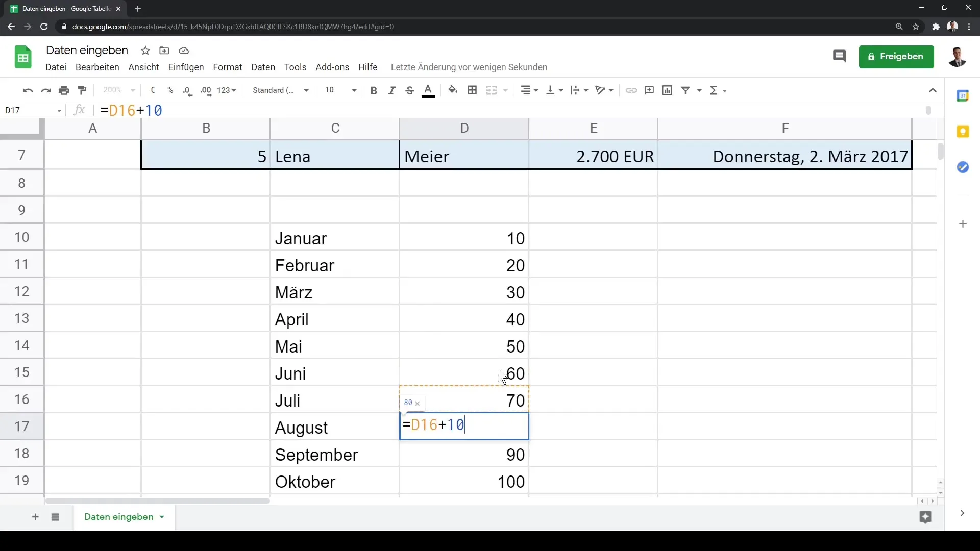Click cell containing September

[335, 454]
